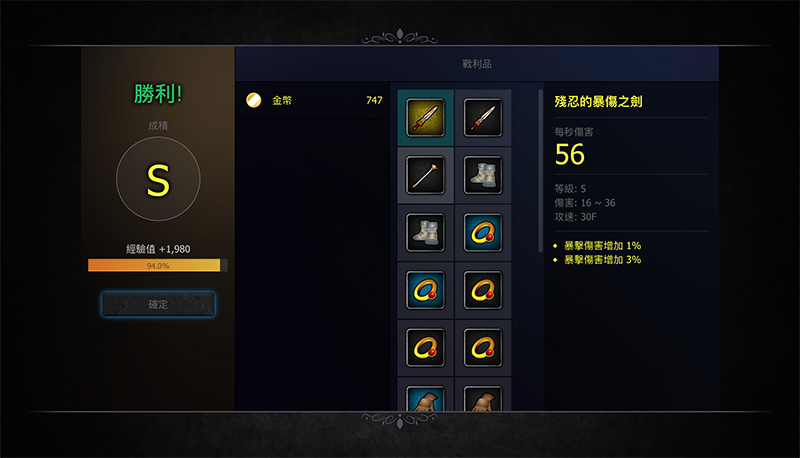Choose the boots beside the blue ring

click(x=425, y=233)
